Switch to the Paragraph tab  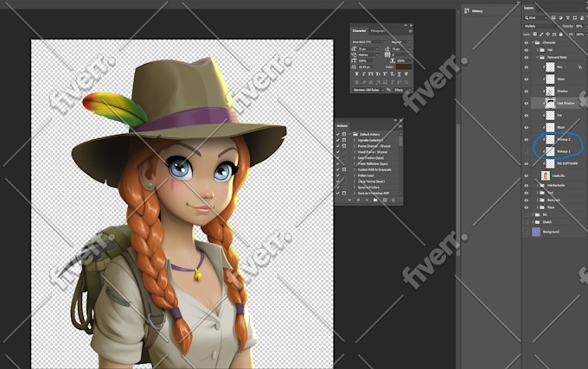point(378,31)
